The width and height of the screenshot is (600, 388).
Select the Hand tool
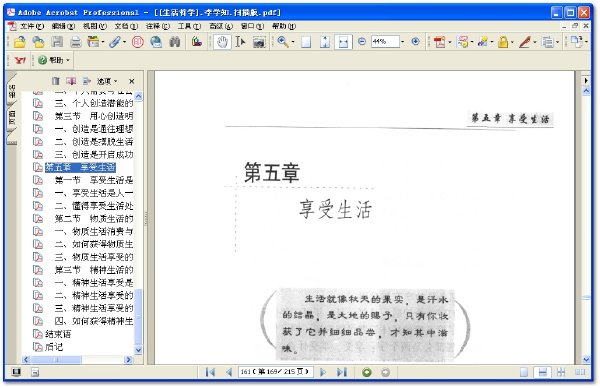222,42
